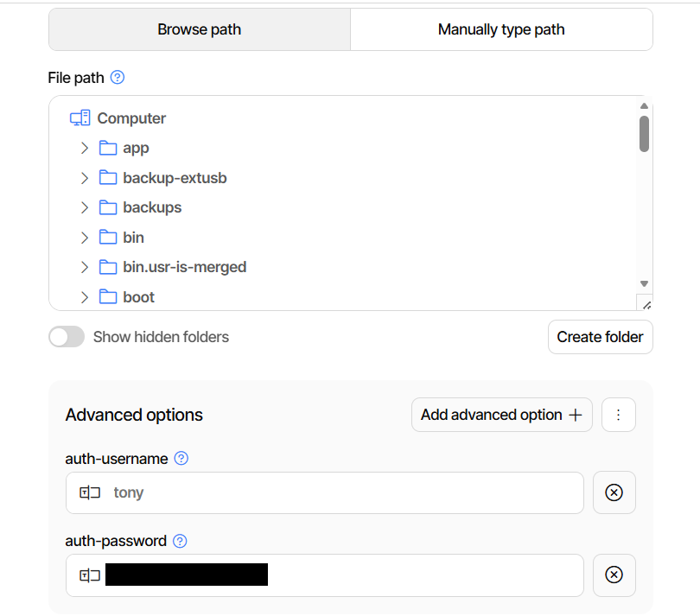The height and width of the screenshot is (616, 700).
Task: Click the Create folder button
Action: pos(600,337)
